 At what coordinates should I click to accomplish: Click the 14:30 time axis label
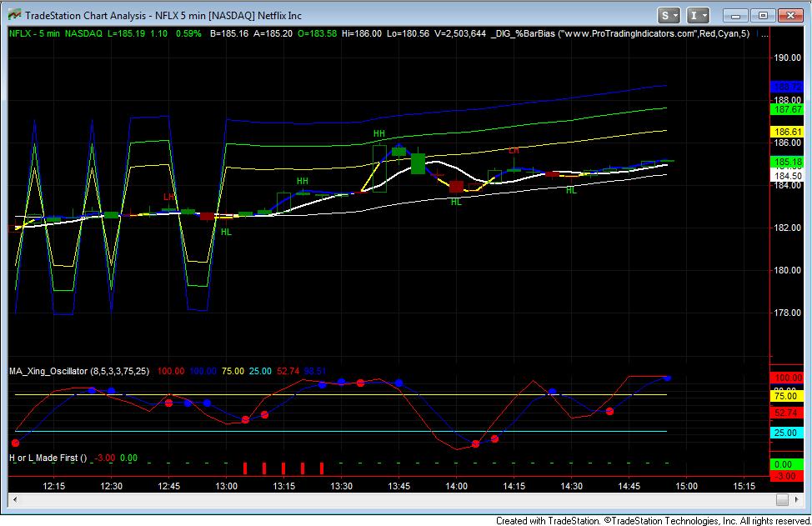tap(571, 486)
